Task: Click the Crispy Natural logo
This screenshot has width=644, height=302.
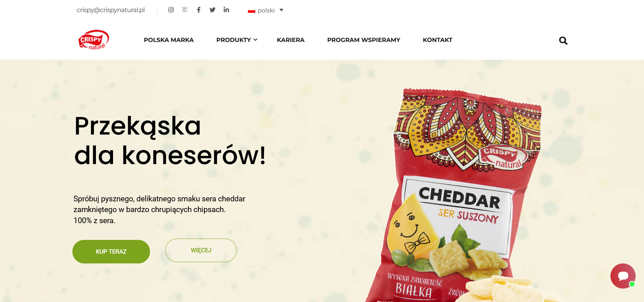Action: click(94, 40)
